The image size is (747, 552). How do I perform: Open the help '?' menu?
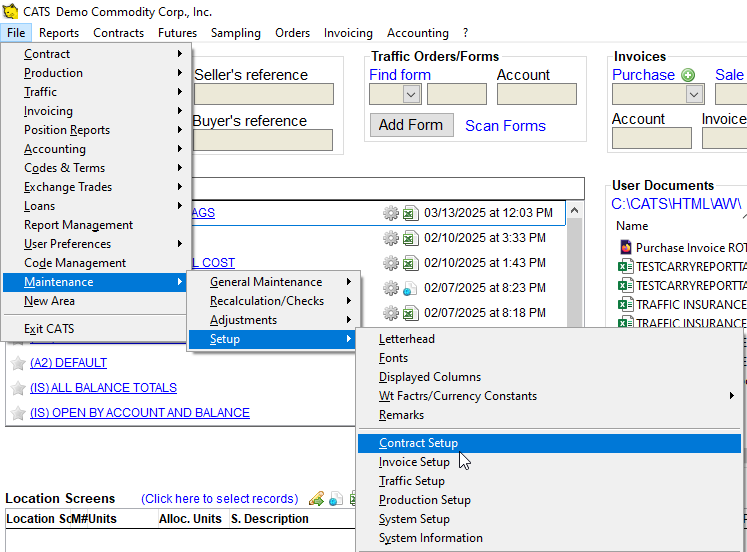465,33
